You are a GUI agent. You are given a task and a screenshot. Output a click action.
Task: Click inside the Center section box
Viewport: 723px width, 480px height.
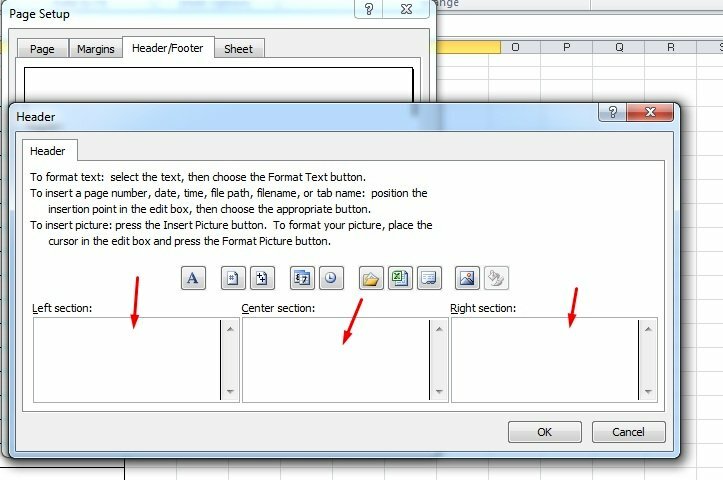click(334, 360)
